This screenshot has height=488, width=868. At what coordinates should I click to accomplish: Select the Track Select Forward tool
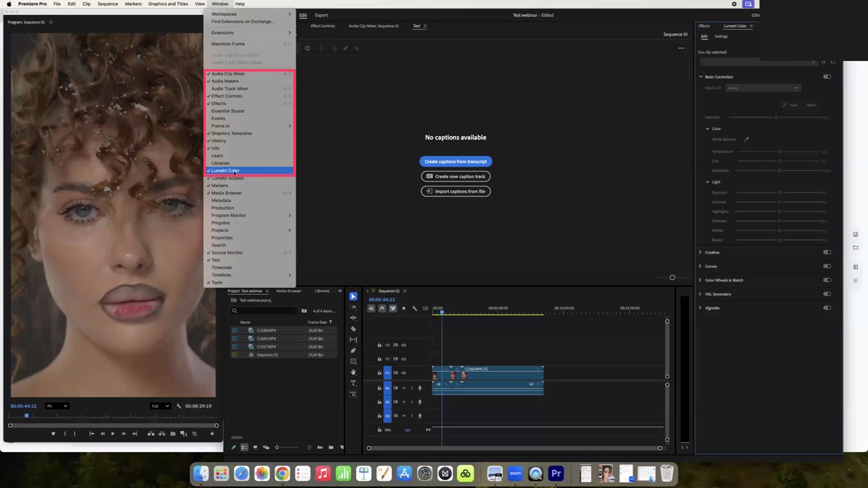(353, 307)
